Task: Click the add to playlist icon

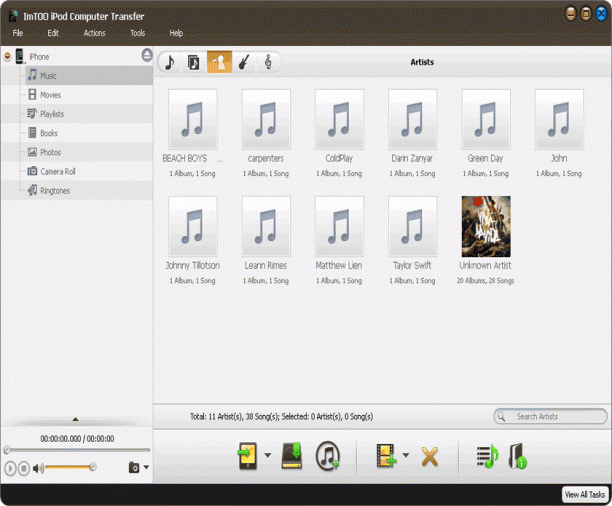Action: [x=487, y=456]
